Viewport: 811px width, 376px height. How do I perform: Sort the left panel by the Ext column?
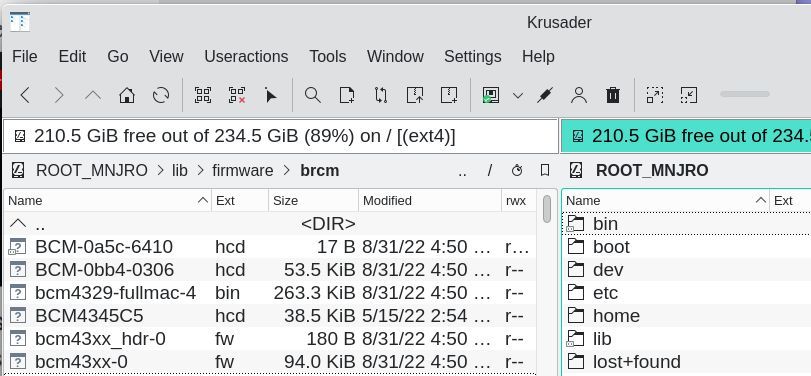point(240,201)
